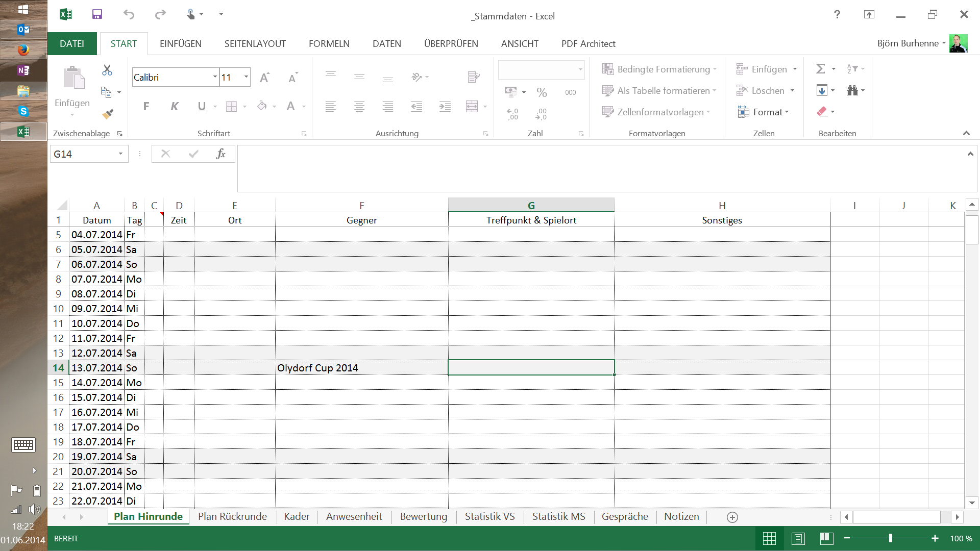Click the Insert Function fx icon
The width and height of the screenshot is (980, 551).
pyautogui.click(x=220, y=154)
